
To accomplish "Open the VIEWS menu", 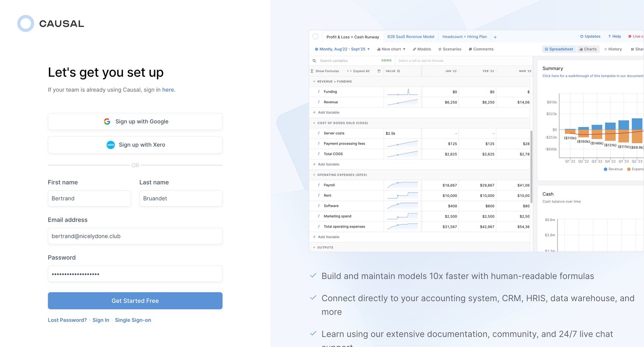I will (x=386, y=61).
